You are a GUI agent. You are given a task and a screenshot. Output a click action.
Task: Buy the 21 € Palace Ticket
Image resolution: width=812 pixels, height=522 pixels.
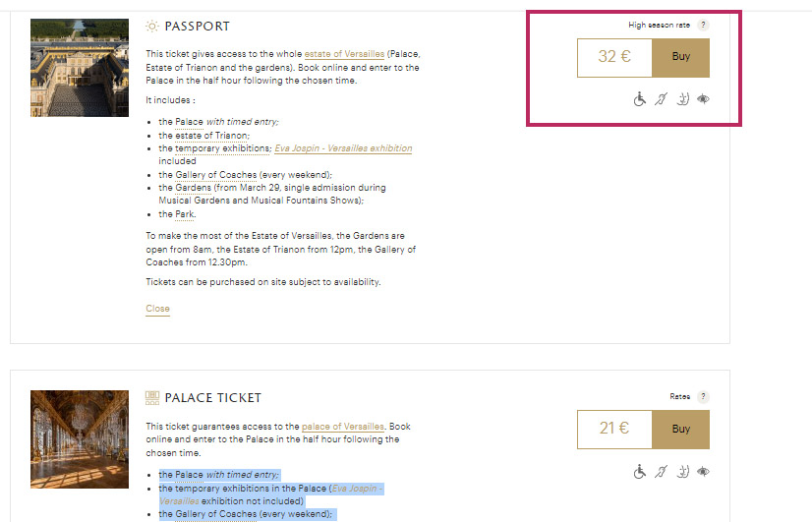coord(680,430)
